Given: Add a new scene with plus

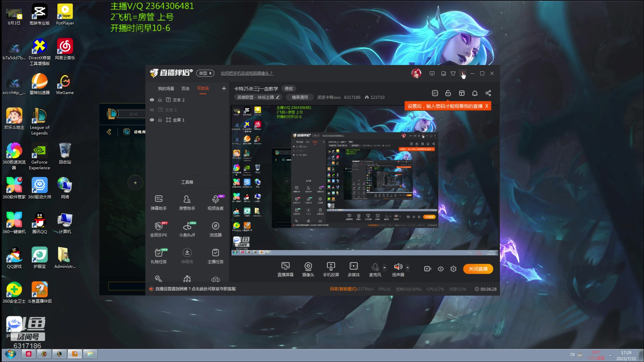Looking at the screenshot, I should click(x=224, y=88).
